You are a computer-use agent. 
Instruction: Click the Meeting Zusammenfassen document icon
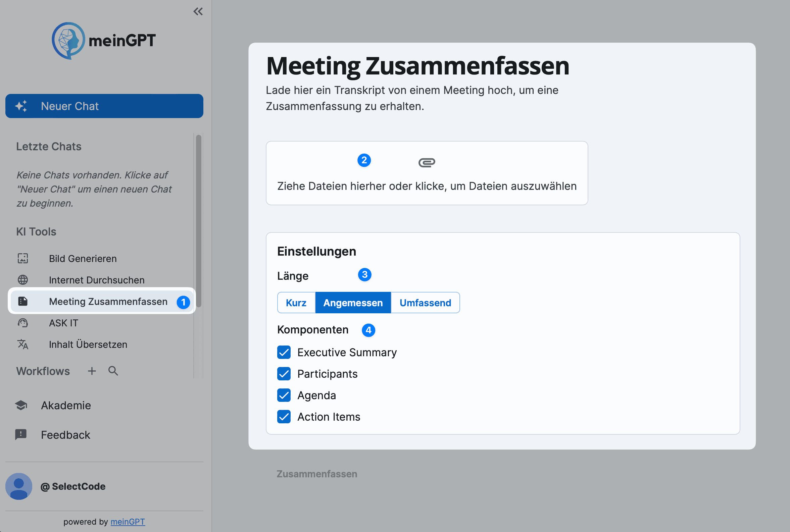(x=22, y=301)
